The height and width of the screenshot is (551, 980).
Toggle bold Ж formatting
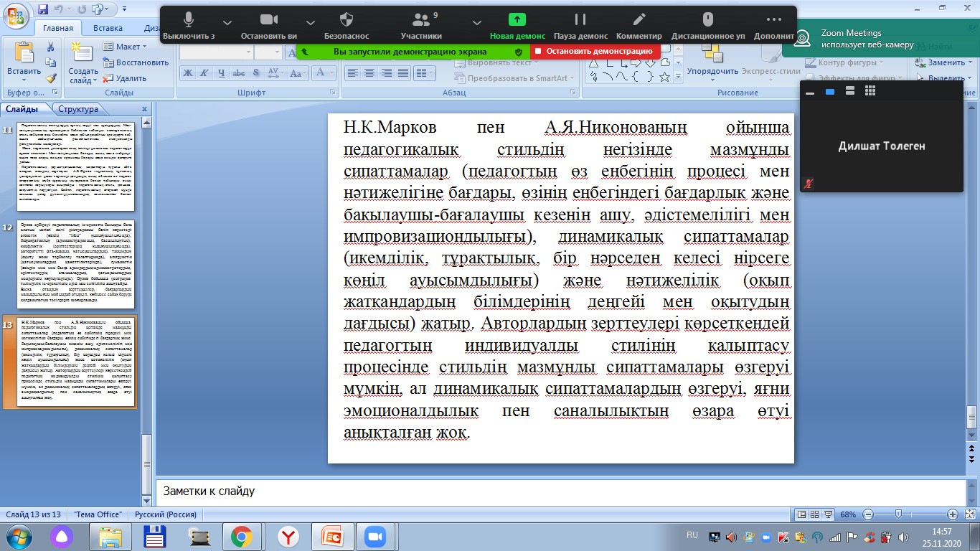[x=187, y=72]
